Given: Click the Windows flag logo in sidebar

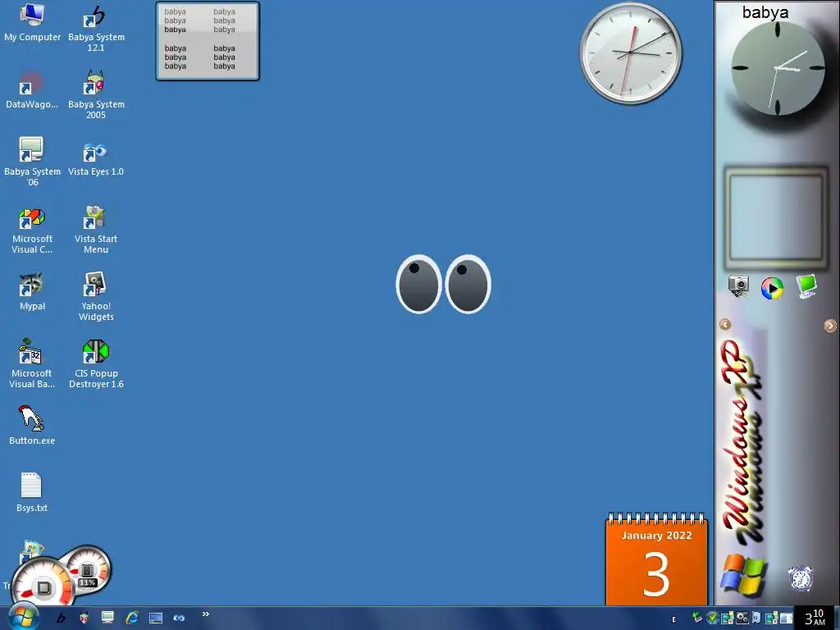Looking at the screenshot, I should click(743, 575).
